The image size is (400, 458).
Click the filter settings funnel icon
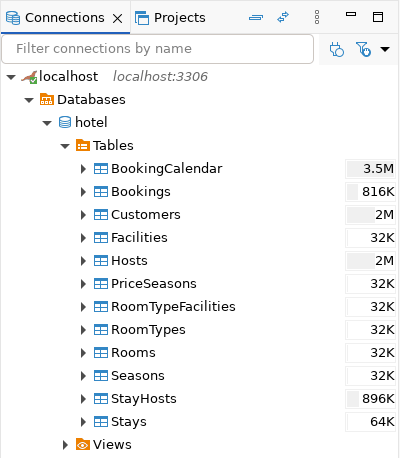tap(363, 50)
